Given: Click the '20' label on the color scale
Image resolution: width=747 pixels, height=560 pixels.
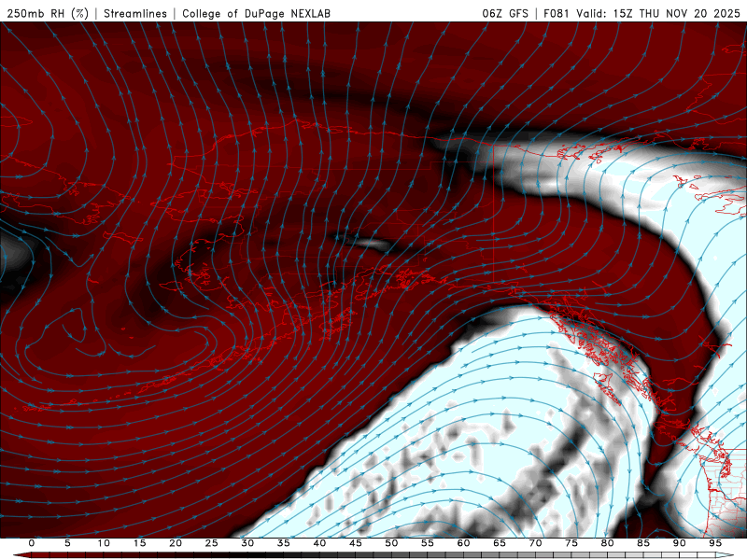Looking at the screenshot, I should [176, 543].
